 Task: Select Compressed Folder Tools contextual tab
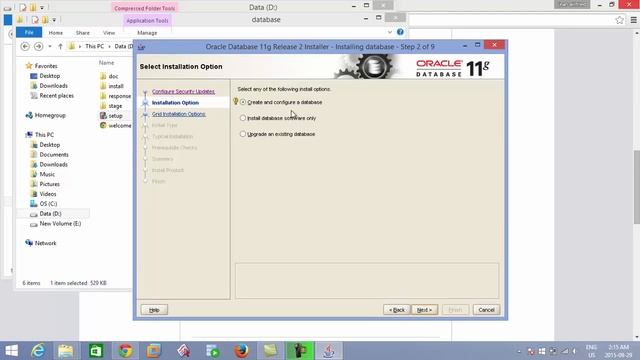[144, 8]
